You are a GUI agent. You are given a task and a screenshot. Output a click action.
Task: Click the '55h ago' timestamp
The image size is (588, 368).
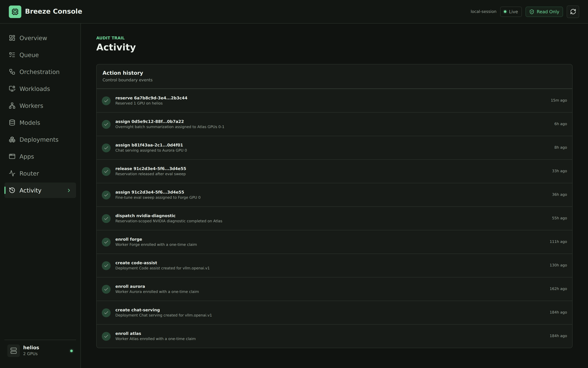tap(559, 218)
